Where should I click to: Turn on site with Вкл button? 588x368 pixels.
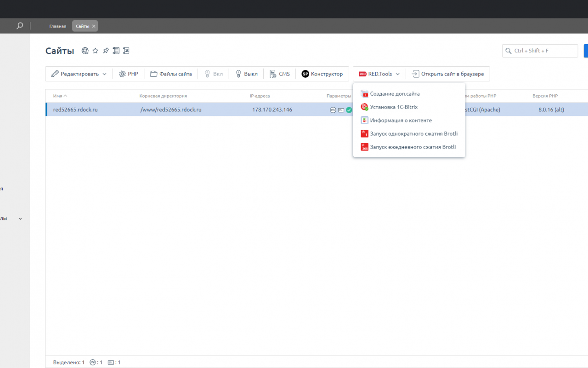click(x=214, y=74)
